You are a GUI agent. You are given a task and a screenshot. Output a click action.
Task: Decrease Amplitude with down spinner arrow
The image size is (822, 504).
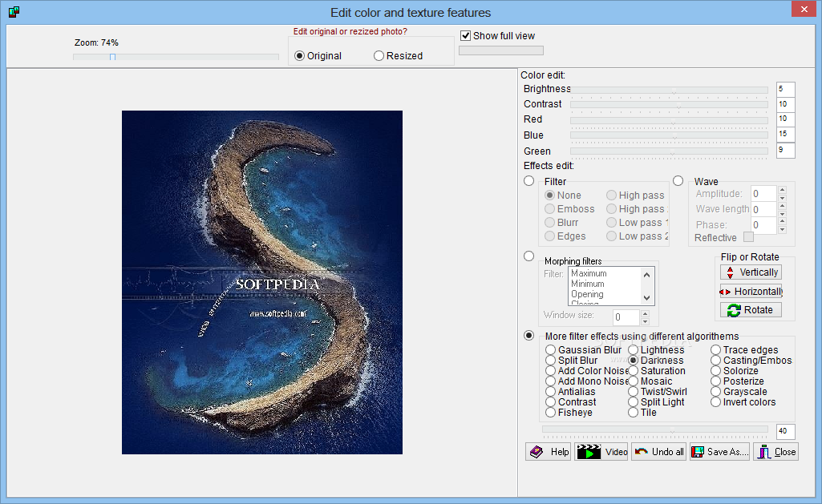[x=782, y=198]
